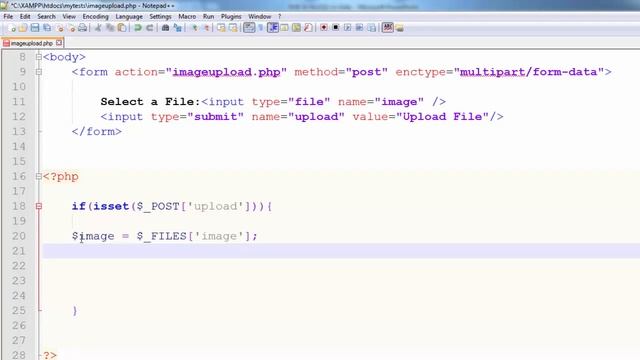Image resolution: width=640 pixels, height=360 pixels.
Task: Place cursor on empty highlighted line 21
Action: point(341,251)
